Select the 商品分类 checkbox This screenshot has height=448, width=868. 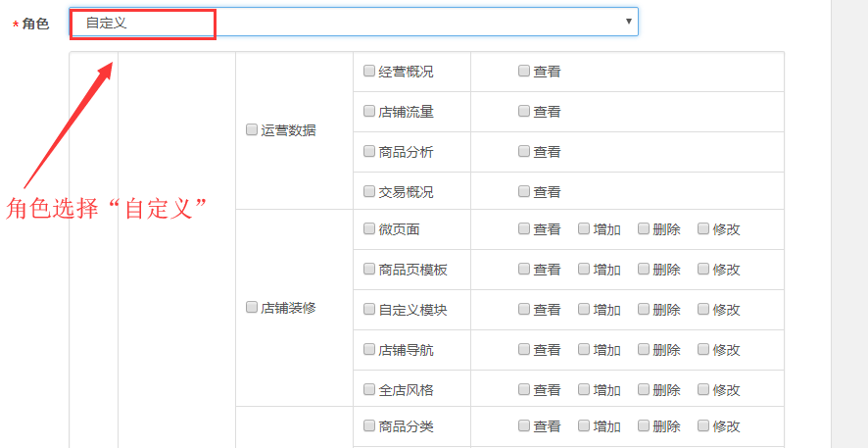tap(369, 425)
